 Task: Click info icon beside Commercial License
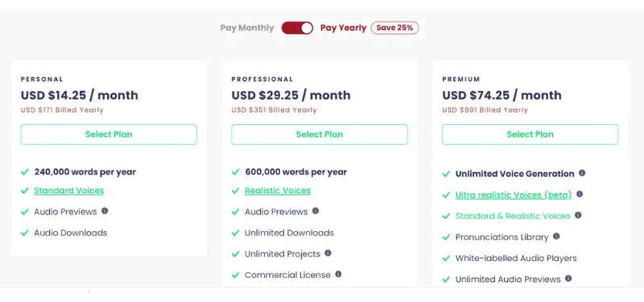coord(338,274)
